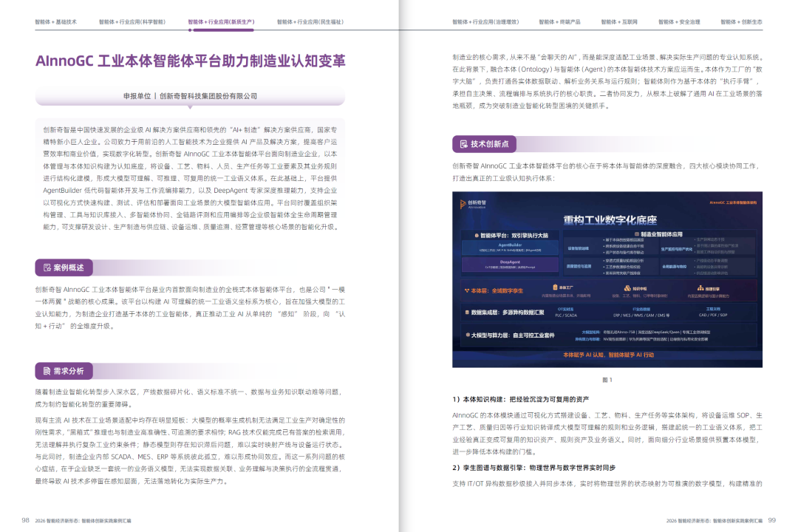Click the DeepAgent box in the diagram
Image resolution: width=798 pixels, height=532 pixels.
[x=510, y=265]
